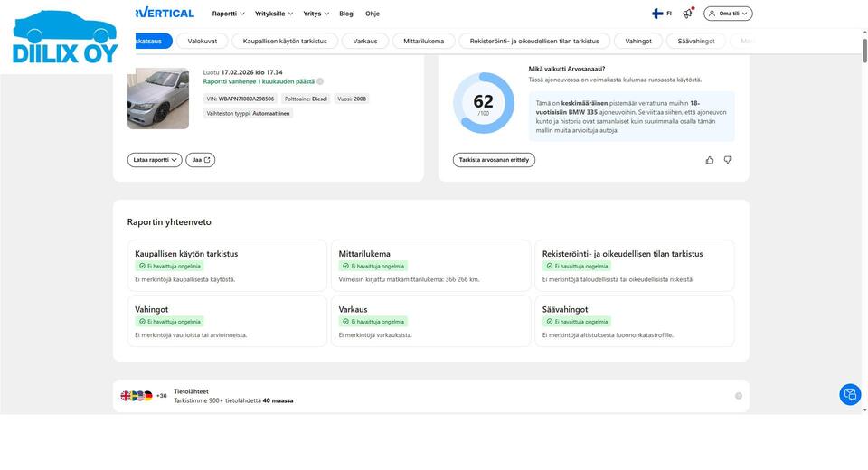Expand the Raportti menu dropdown
Screen dimensions: 868x470
tap(228, 14)
